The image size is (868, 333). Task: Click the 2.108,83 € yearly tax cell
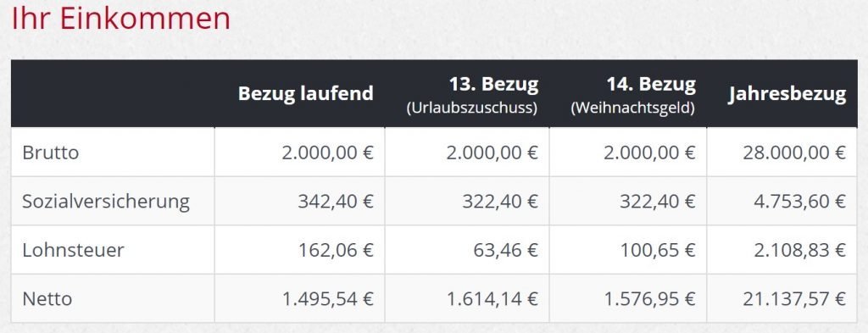(800, 250)
